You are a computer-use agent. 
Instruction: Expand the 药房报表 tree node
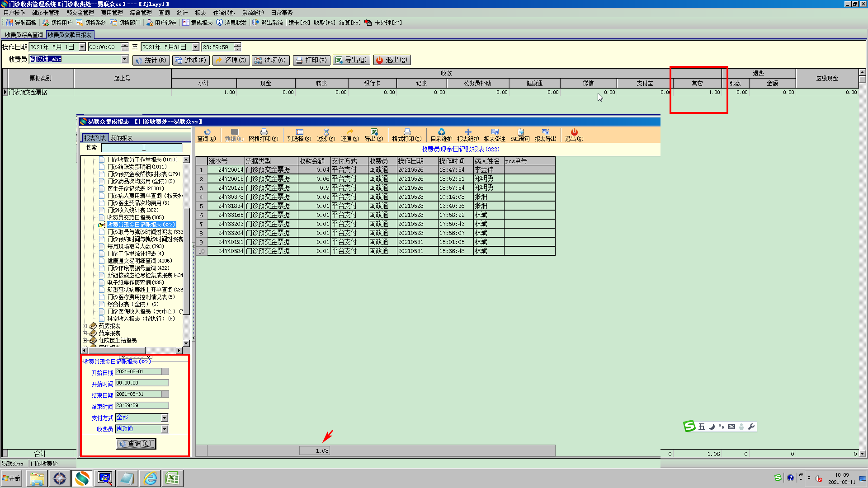coord(85,326)
